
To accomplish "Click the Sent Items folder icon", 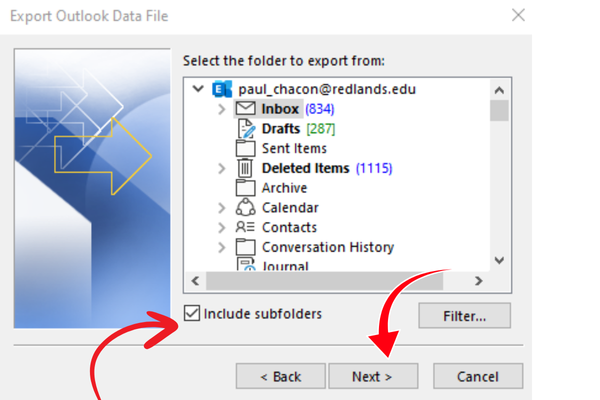I will [x=246, y=148].
